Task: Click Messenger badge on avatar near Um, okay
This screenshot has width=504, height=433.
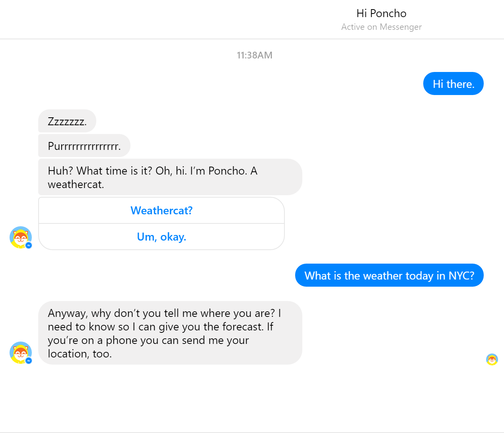Action: tap(29, 245)
